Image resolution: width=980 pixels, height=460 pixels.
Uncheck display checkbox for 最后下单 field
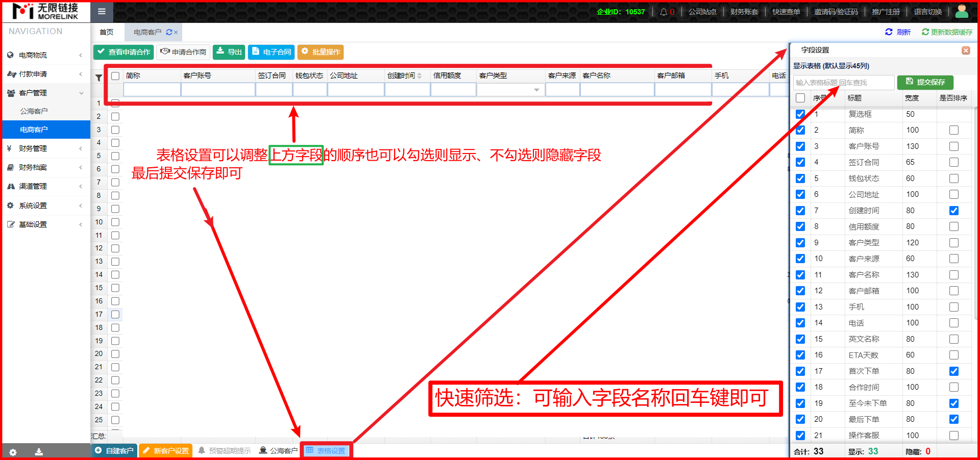tap(800, 419)
